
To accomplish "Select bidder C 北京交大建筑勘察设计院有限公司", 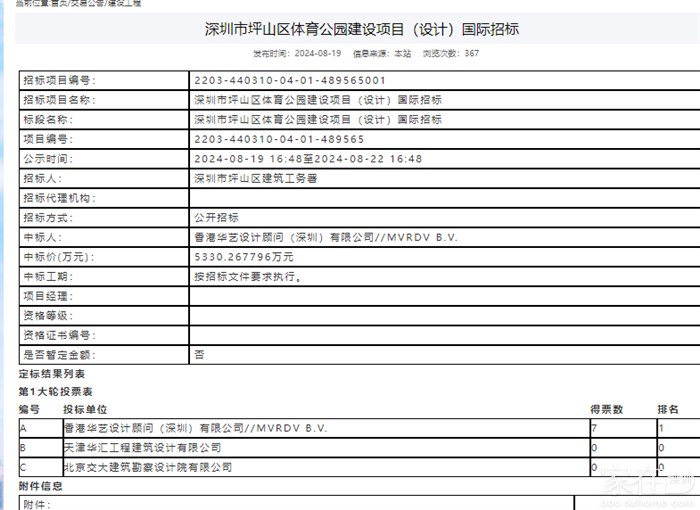I will coord(147,467).
